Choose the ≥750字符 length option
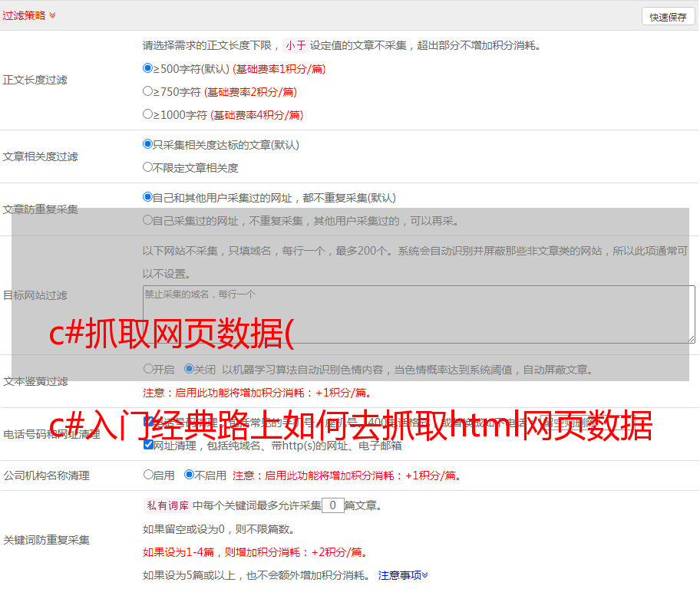Image resolution: width=700 pixels, height=589 pixels. coord(148,91)
